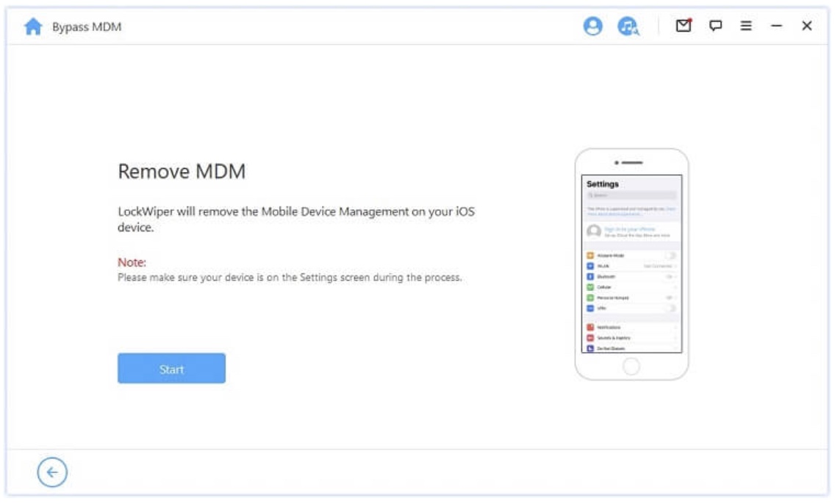Go back using the arrow button
Screen dimensions: 835x504
click(52, 472)
